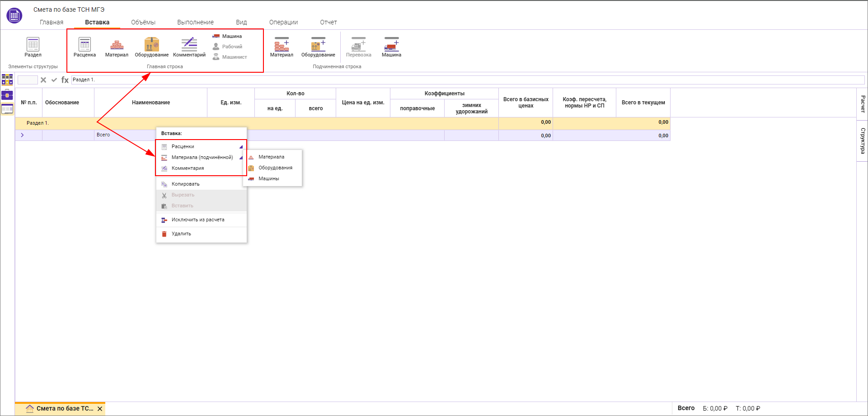Cancel formula edit with X icon
This screenshot has height=416, width=868.
coord(43,80)
